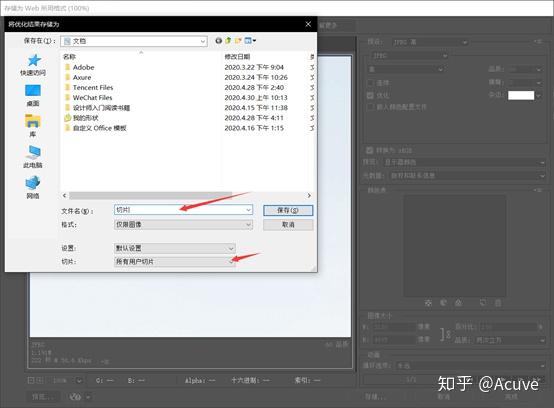Image resolution: width=554 pixels, height=408 pixels.
Task: Select the 设计师入门阅读书籍 folder
Action: pyautogui.click(x=101, y=108)
